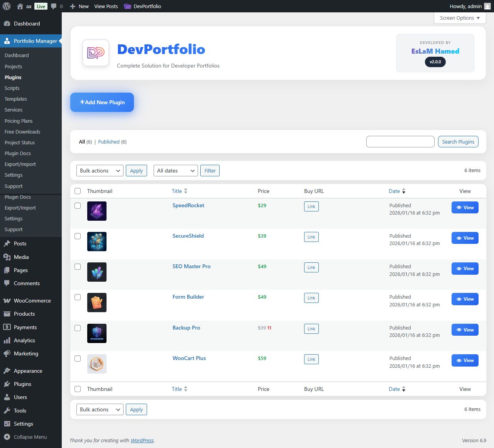494x448 pixels.
Task: Click the Posts pushpin icon
Action: click(7, 243)
